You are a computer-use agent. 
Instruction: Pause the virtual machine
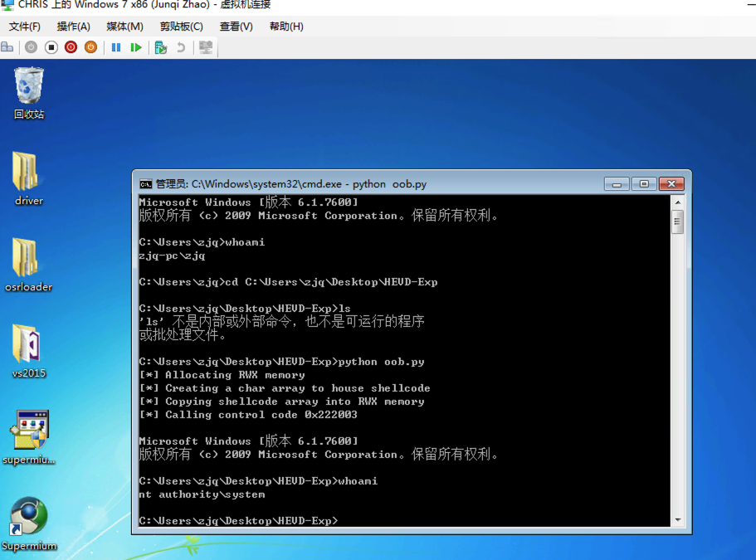(x=116, y=47)
